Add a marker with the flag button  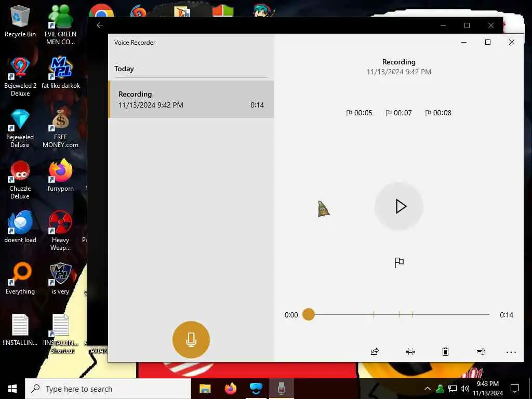(x=399, y=262)
